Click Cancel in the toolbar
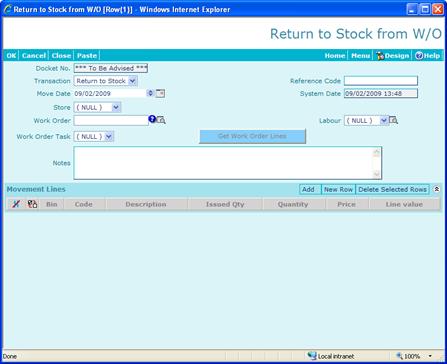This screenshot has height=364, width=447. pos(34,56)
